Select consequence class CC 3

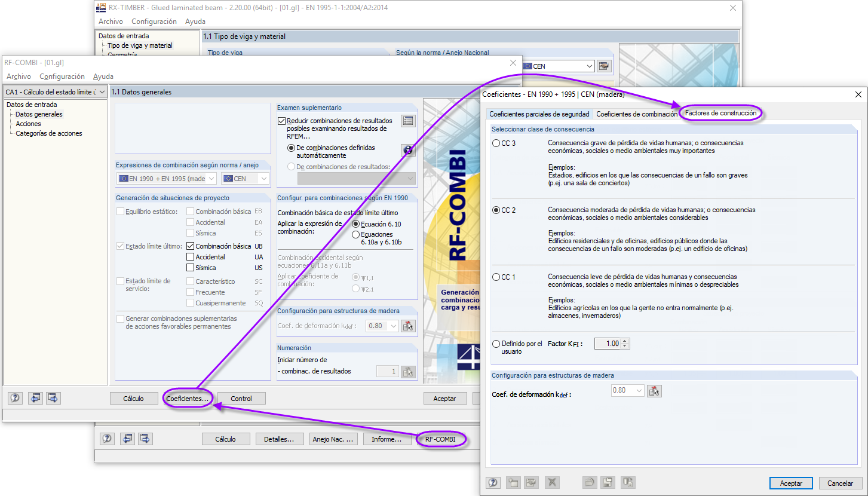point(496,143)
